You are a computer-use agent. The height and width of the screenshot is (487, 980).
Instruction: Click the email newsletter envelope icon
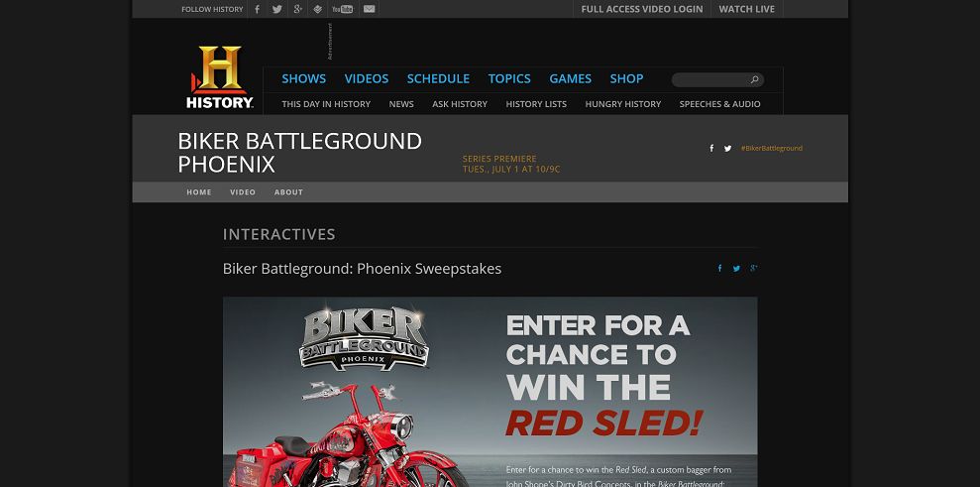tap(370, 9)
